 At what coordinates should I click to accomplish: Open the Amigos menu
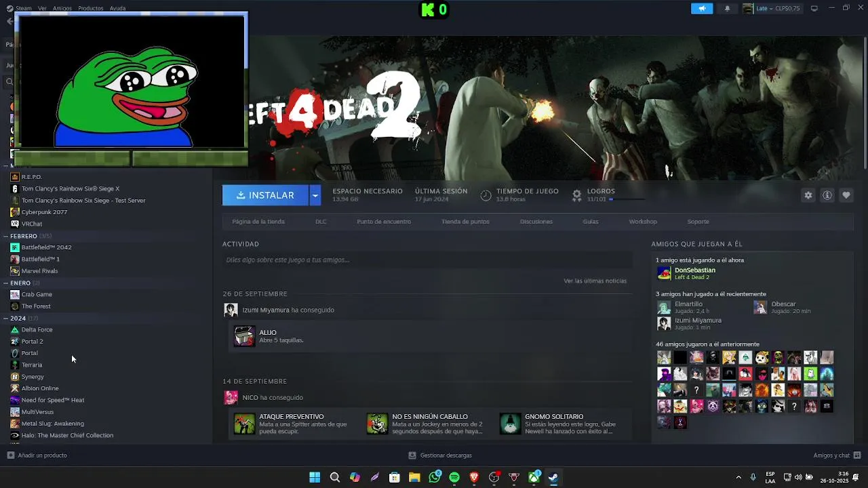(62, 8)
